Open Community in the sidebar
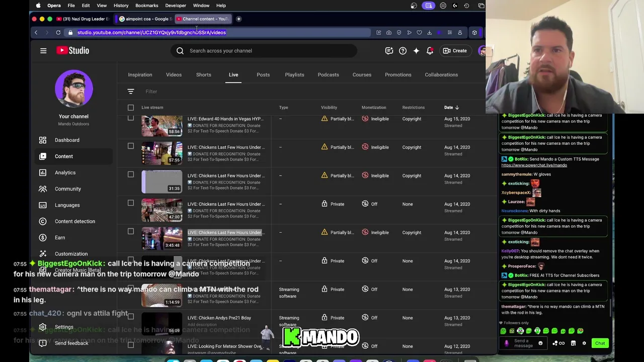Image resolution: width=644 pixels, height=362 pixels. click(x=73, y=189)
